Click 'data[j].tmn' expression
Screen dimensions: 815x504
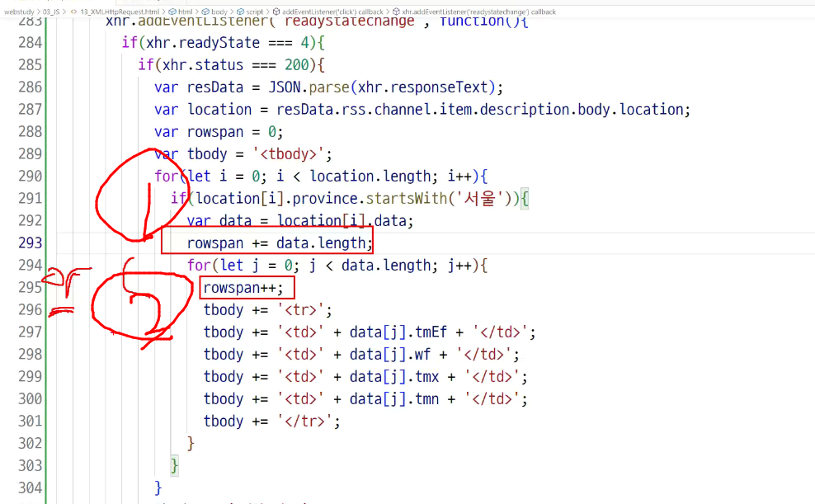click(394, 399)
